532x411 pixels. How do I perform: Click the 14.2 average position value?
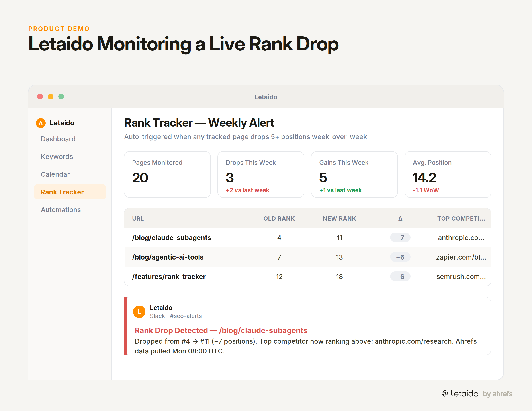(x=424, y=178)
